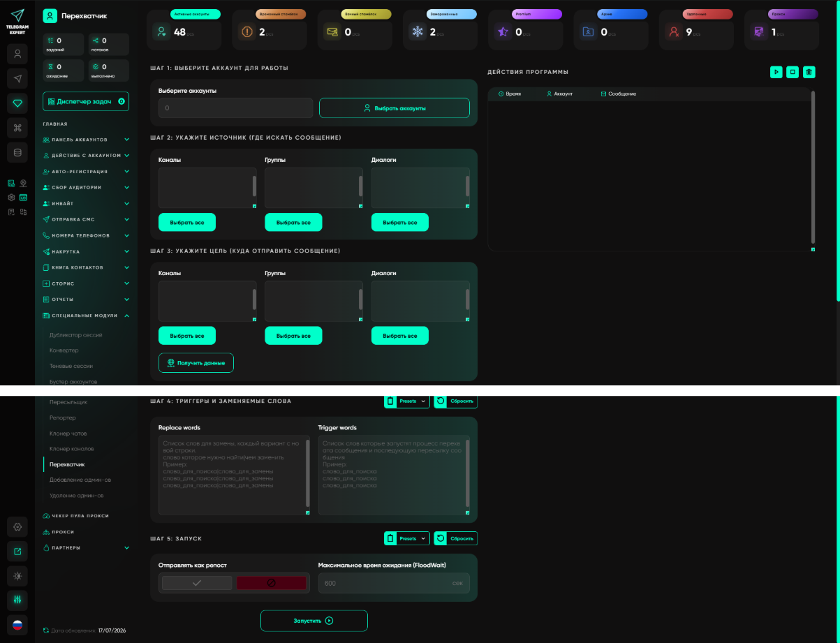The width and height of the screenshot is (840, 643).
Task: Open the user profile icon in left rail
Action: click(17, 54)
